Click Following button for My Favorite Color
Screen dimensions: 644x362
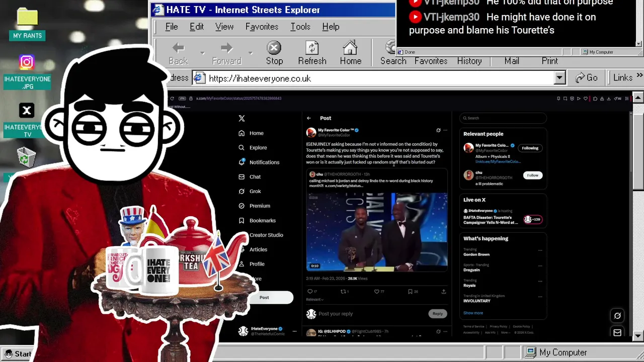530,148
